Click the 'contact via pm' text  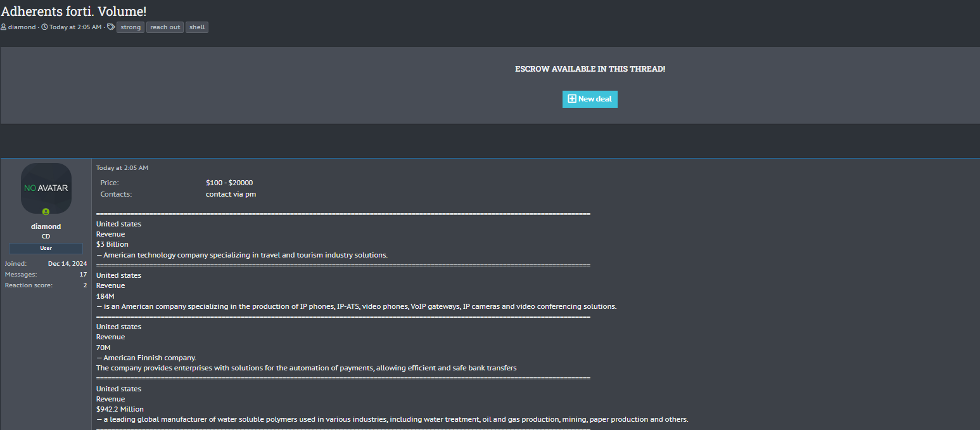coord(231,194)
